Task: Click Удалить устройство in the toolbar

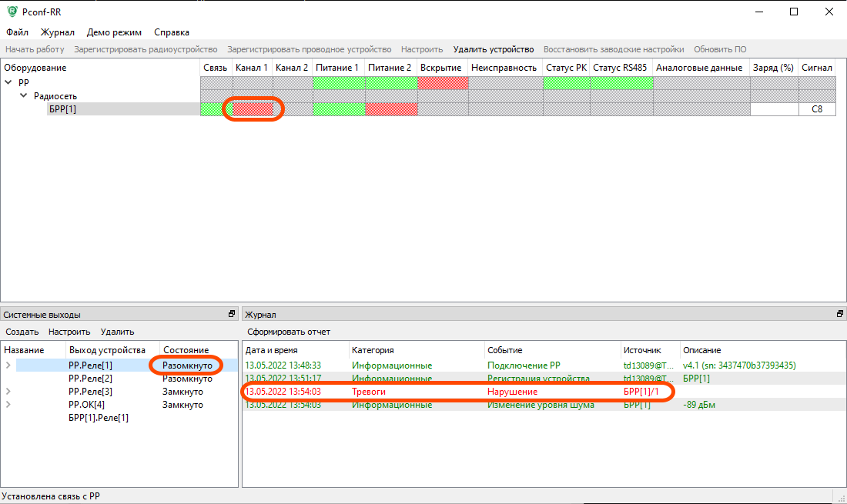Action: (493, 49)
